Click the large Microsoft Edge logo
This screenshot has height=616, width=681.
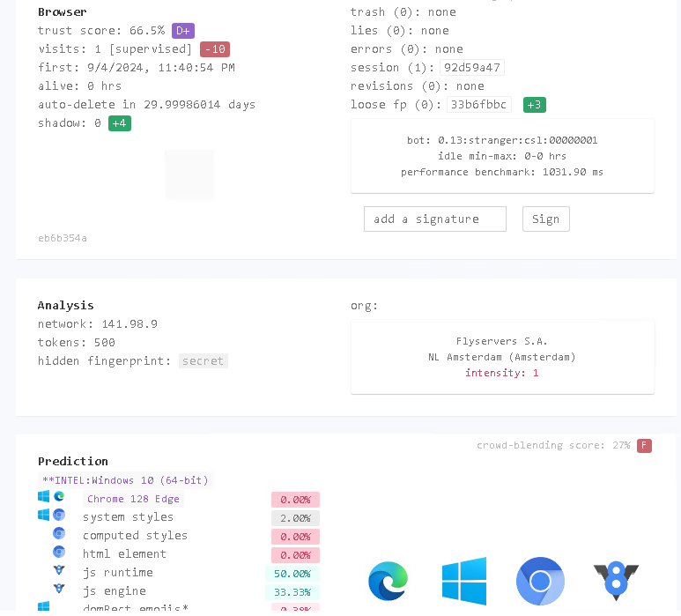point(389,582)
